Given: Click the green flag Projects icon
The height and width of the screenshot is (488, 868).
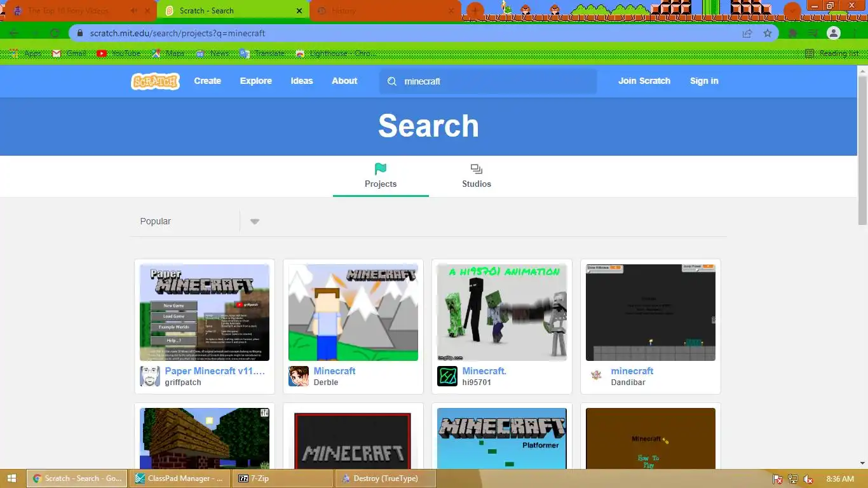Looking at the screenshot, I should (x=381, y=169).
